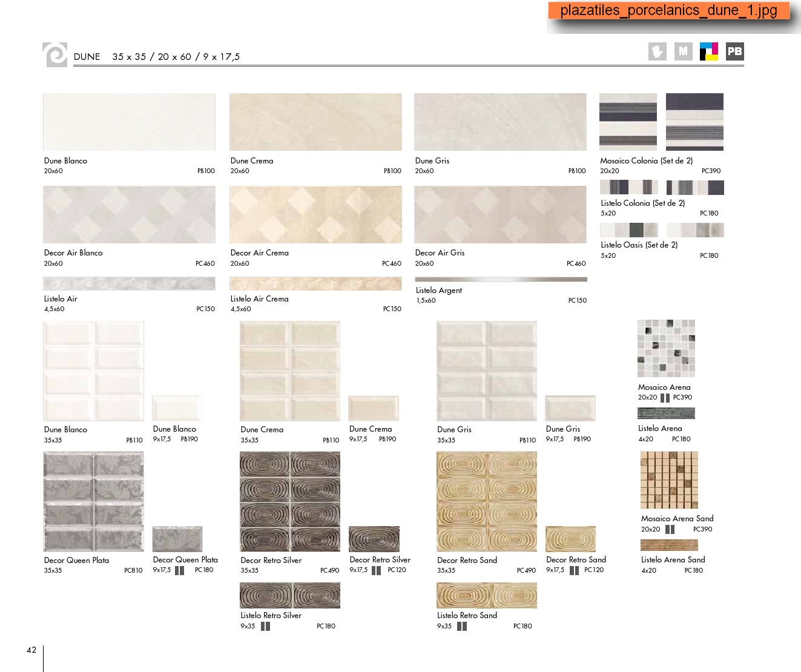The image size is (801, 672).
Task: Click PC810 code under Decor Queen Plata 35x35
Action: [x=134, y=571]
